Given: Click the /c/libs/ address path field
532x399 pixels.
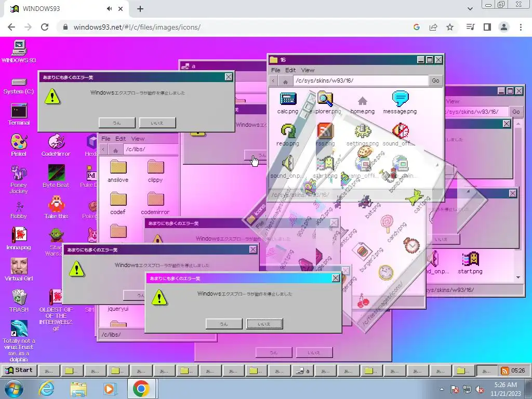Looking at the screenshot, I should [x=151, y=149].
